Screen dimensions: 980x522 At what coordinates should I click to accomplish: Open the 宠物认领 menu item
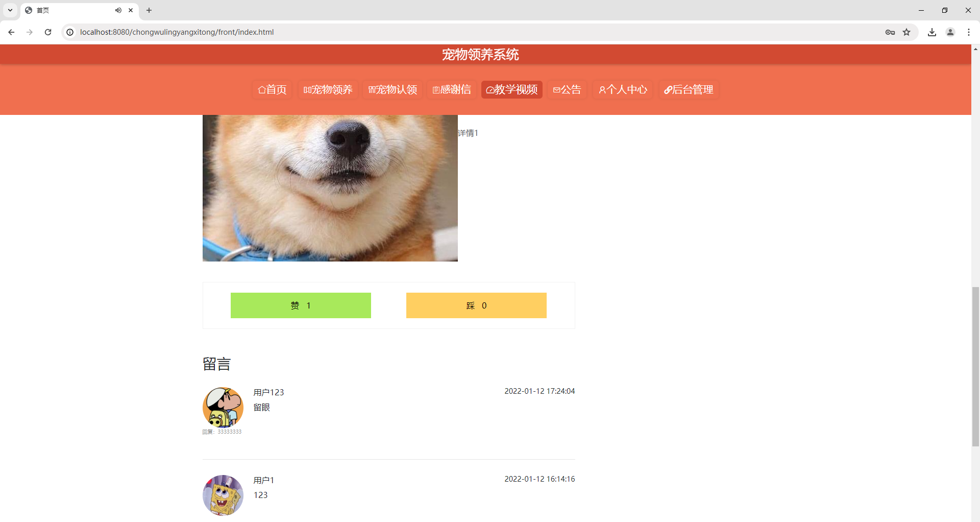point(393,90)
